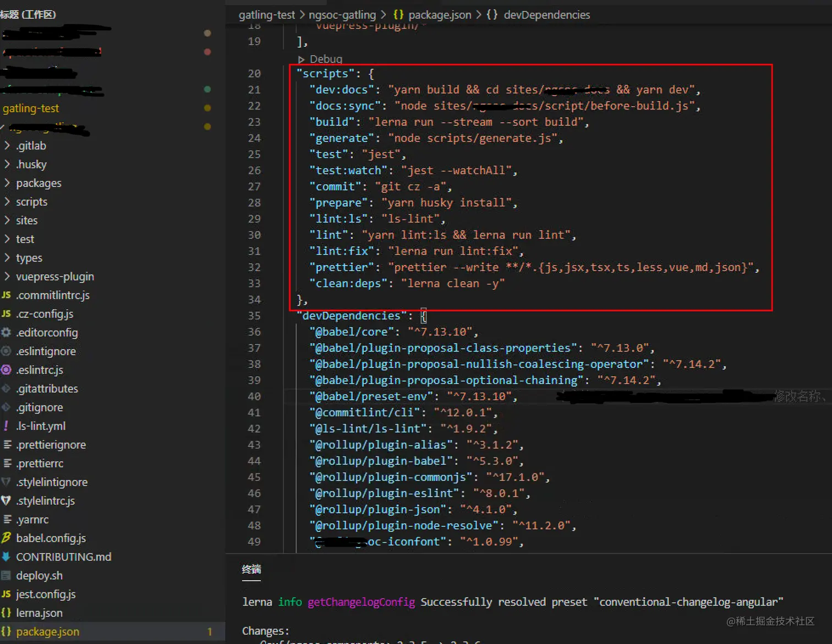Click ngsoc-gatling in the breadcrumb
Image resolution: width=832 pixels, height=644 pixels.
point(342,15)
